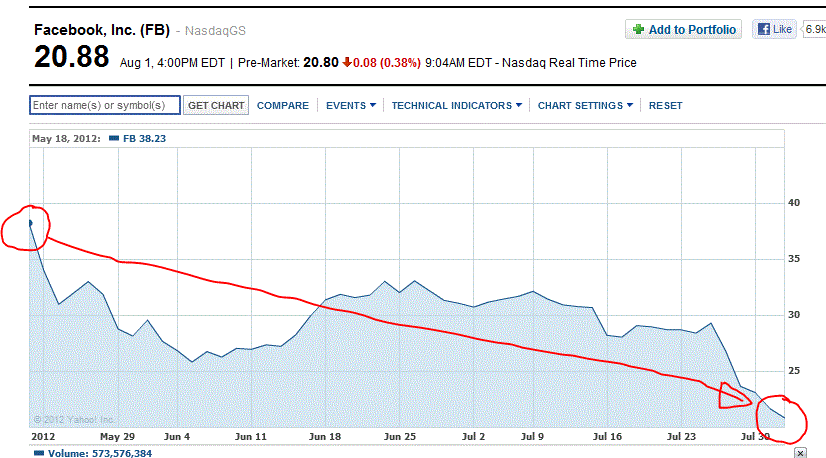Expand the EVENTS dropdown menu
This screenshot has width=826, height=458.
351,105
